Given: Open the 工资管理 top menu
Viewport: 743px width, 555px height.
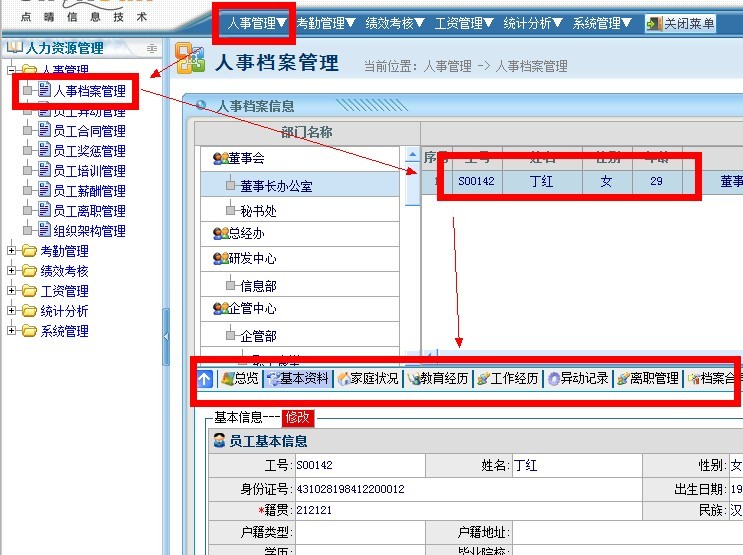Looking at the screenshot, I should pos(465,23).
